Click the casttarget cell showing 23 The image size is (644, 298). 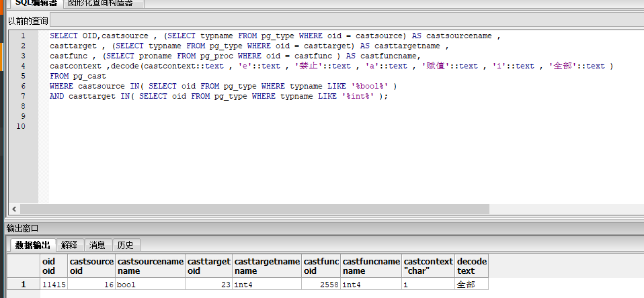(x=209, y=284)
